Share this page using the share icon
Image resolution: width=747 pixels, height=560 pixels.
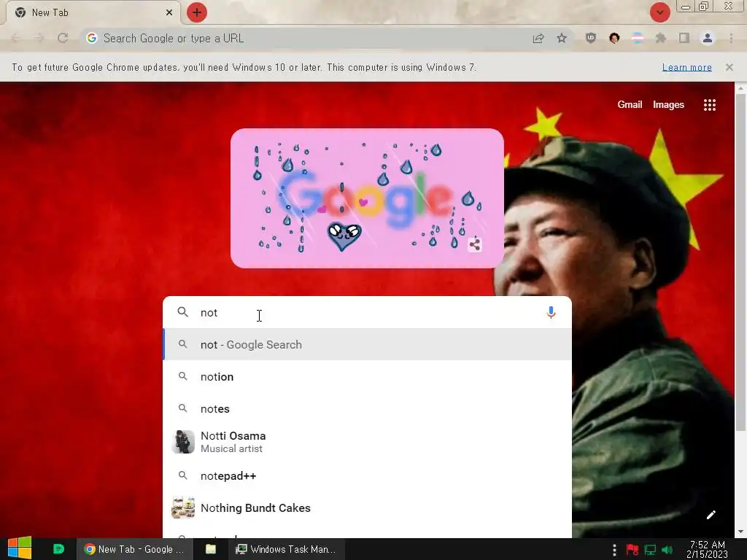coord(538,38)
